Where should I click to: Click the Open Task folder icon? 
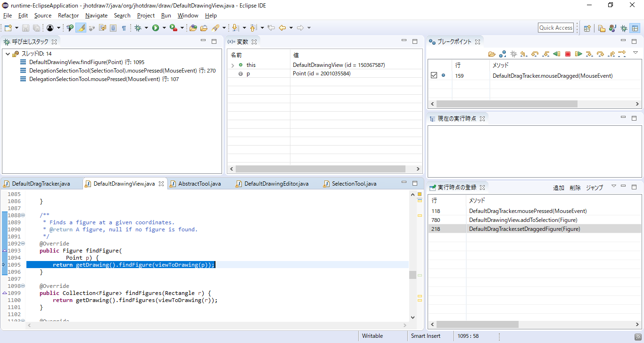204,28
